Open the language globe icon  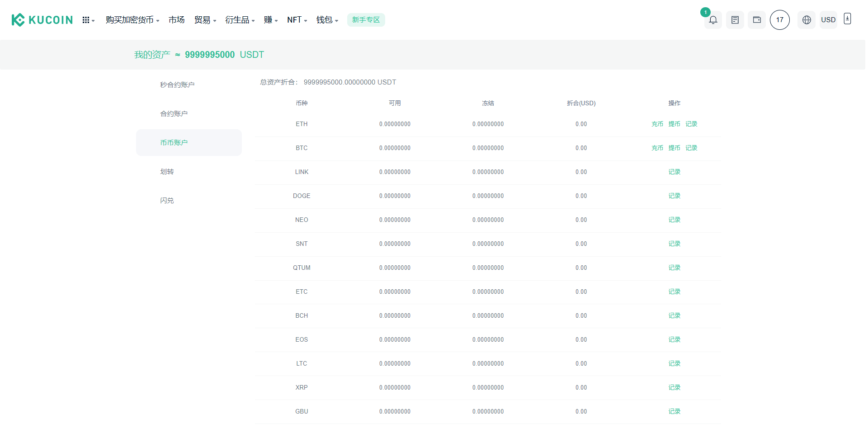pyautogui.click(x=807, y=20)
